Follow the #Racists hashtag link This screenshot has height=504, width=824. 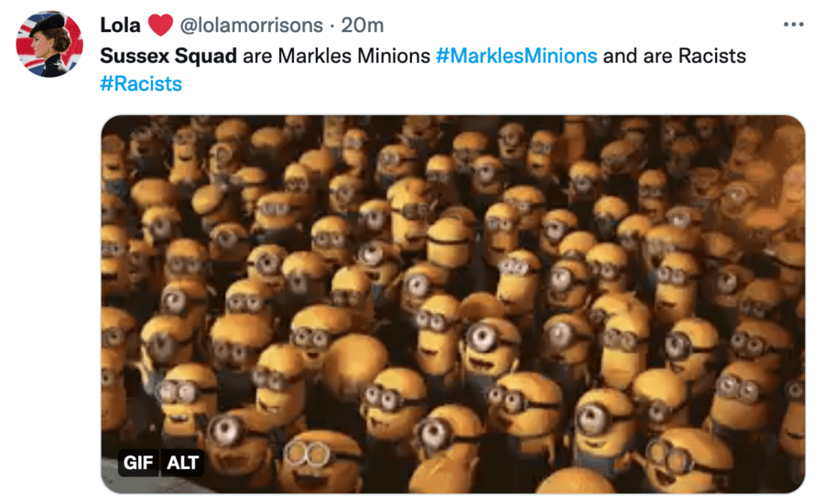[141, 84]
